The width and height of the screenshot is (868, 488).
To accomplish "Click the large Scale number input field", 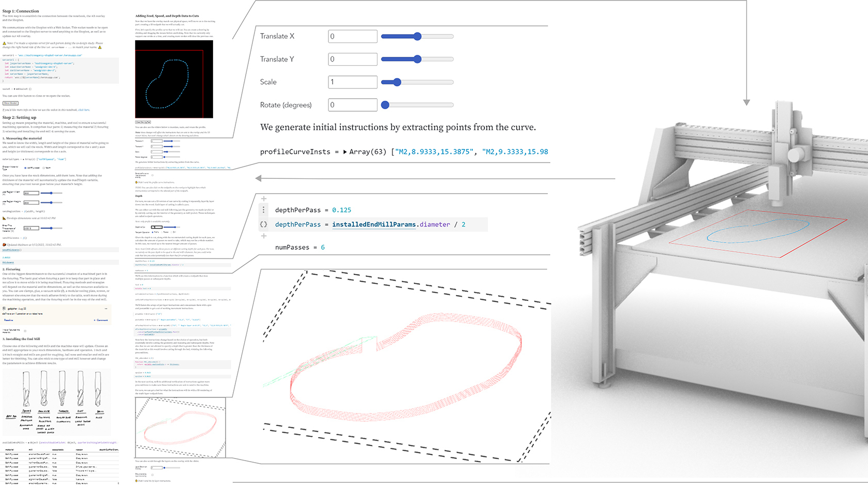I will point(353,82).
